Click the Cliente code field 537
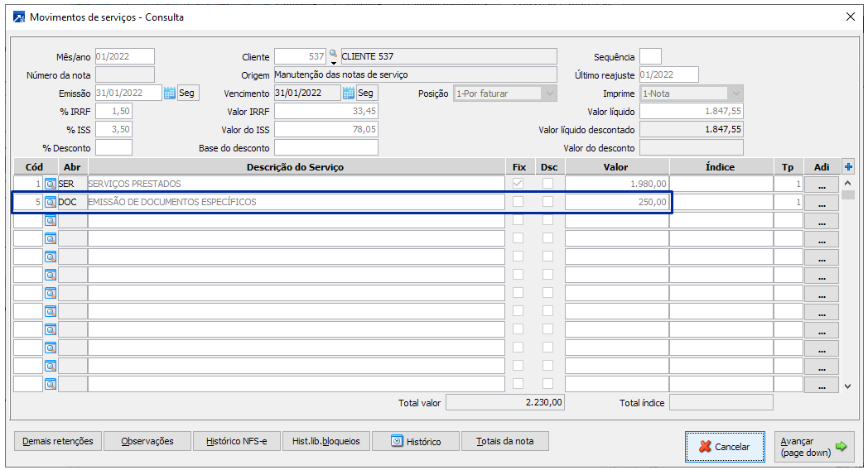This screenshot has height=470, width=868. [300, 56]
